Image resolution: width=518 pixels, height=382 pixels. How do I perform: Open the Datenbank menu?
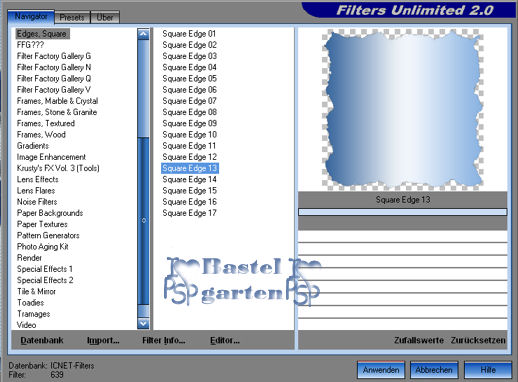click(x=42, y=340)
